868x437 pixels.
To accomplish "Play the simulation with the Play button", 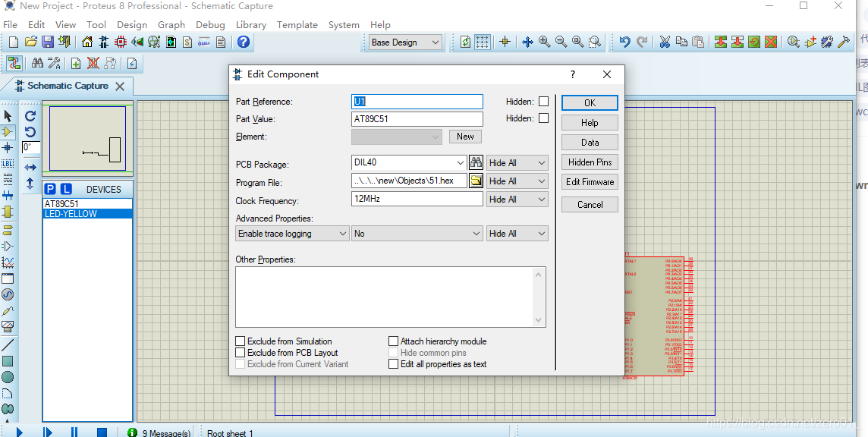I will [19, 432].
